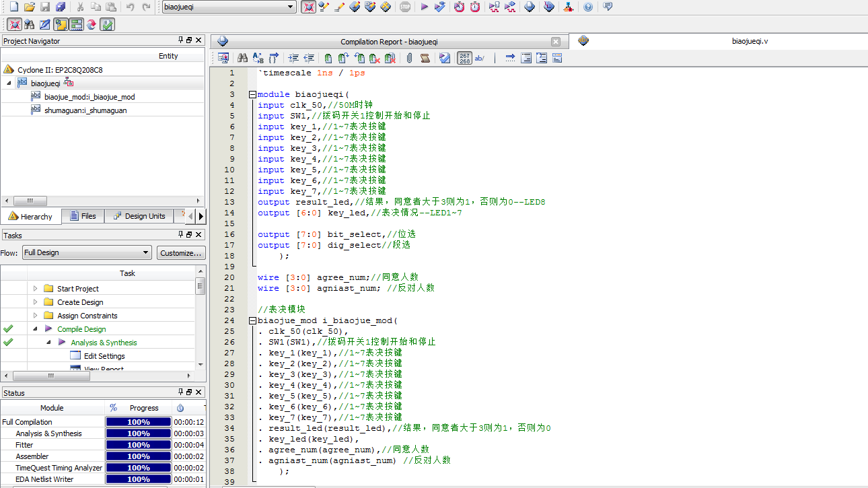Viewport: 868px width, 488px height.
Task: Click the New File icon
Action: [x=13, y=7]
